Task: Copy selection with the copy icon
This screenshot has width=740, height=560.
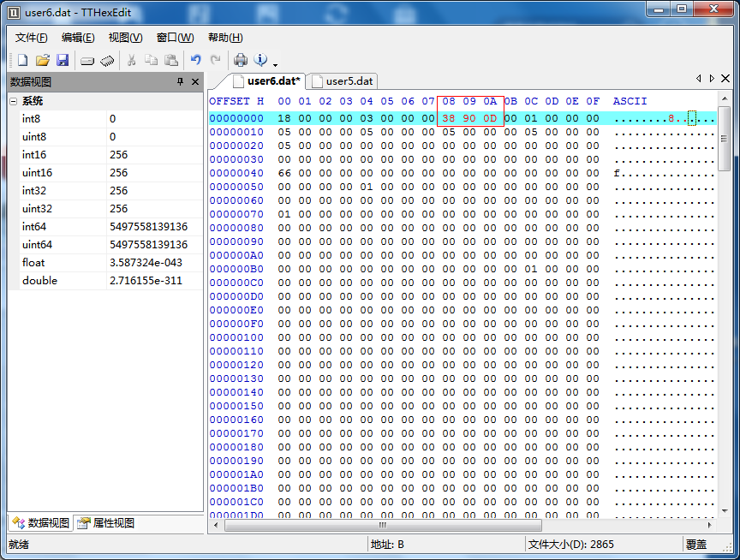Action: click(x=151, y=60)
